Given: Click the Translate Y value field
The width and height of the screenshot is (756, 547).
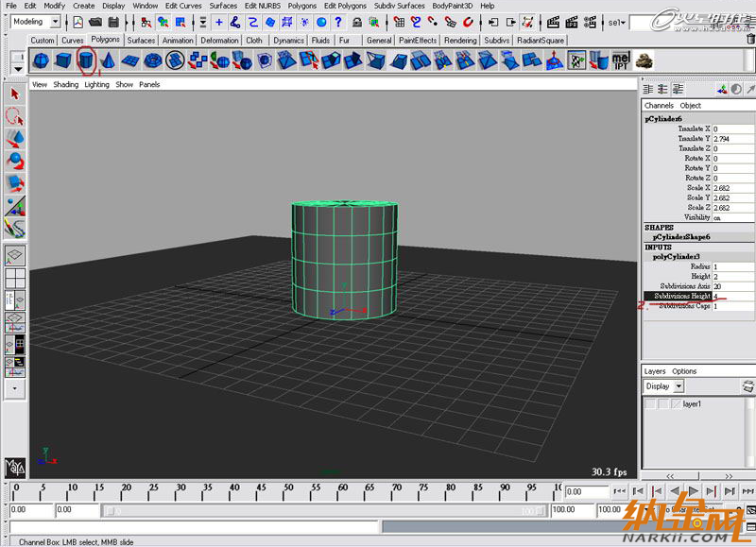Looking at the screenshot, I should [x=732, y=139].
